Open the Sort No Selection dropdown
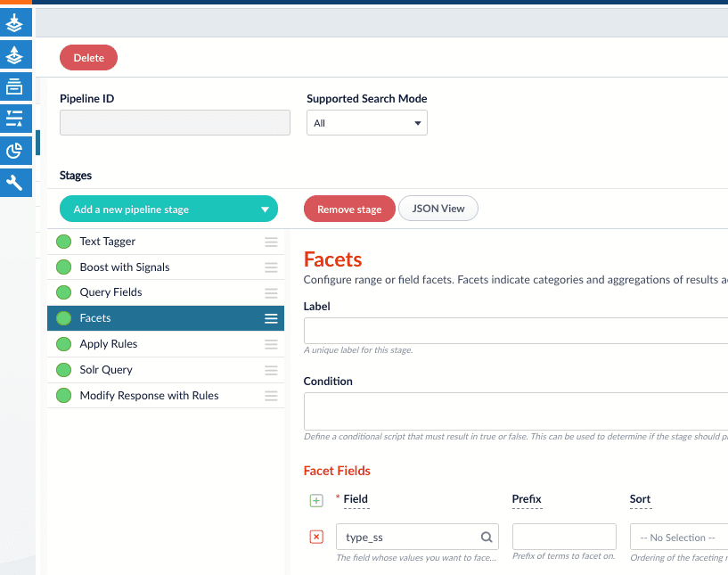728x575 pixels. point(678,538)
